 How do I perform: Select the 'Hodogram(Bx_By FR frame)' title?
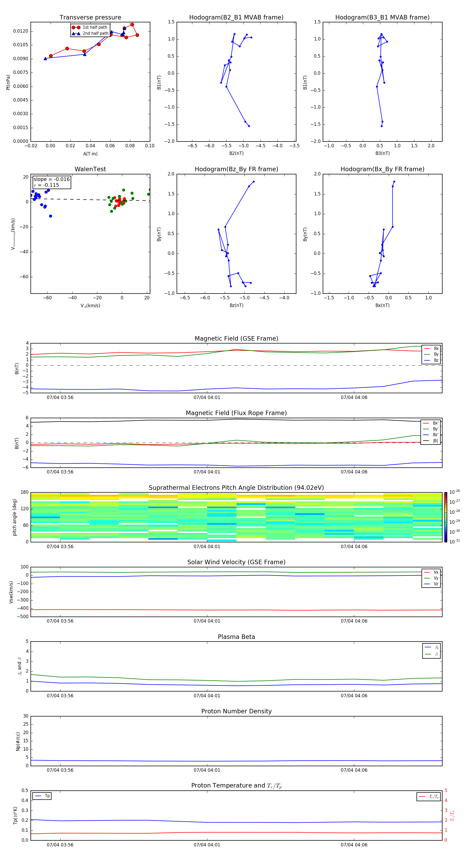tap(382, 169)
